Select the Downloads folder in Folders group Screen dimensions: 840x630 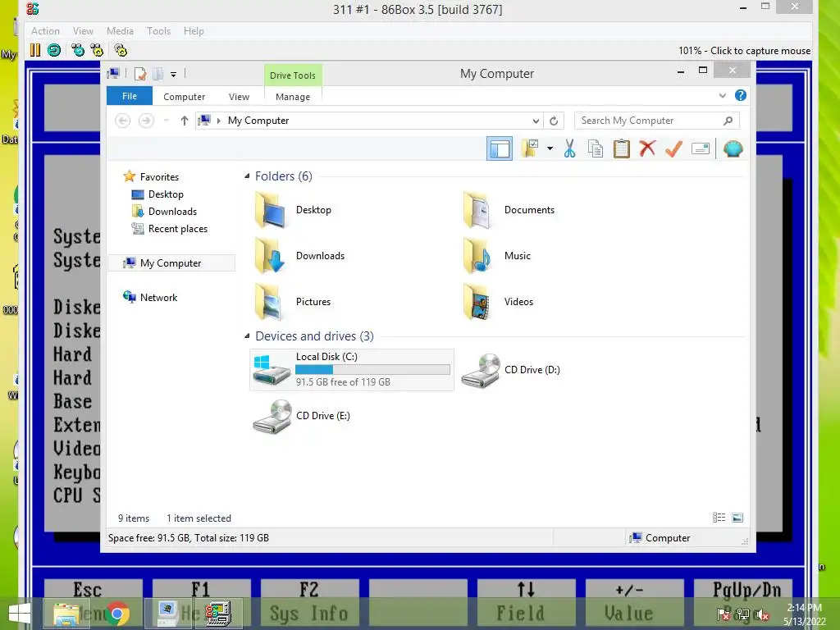(299, 256)
